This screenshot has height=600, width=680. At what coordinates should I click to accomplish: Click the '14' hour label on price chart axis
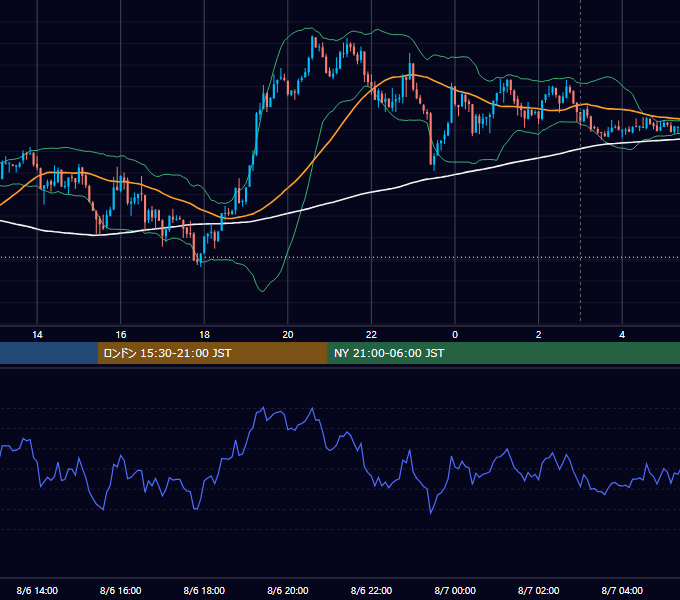pos(37,335)
